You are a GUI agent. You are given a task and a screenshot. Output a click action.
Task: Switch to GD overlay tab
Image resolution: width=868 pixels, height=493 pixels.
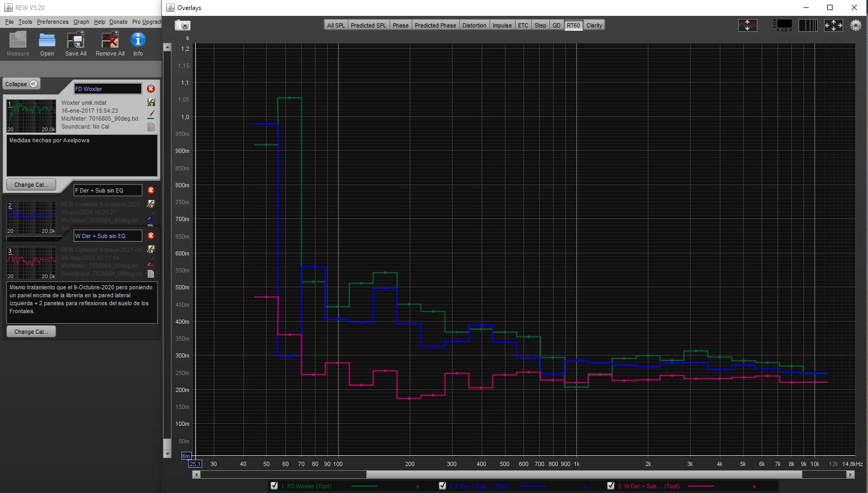click(x=556, y=25)
